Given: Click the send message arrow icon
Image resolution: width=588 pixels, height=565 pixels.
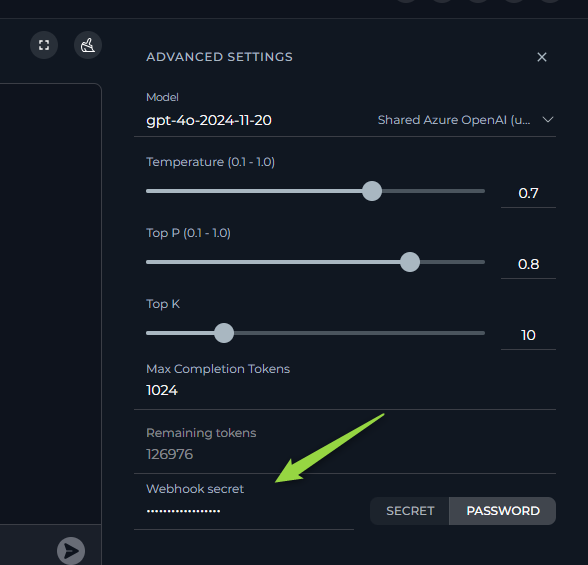Looking at the screenshot, I should pos(71,551).
